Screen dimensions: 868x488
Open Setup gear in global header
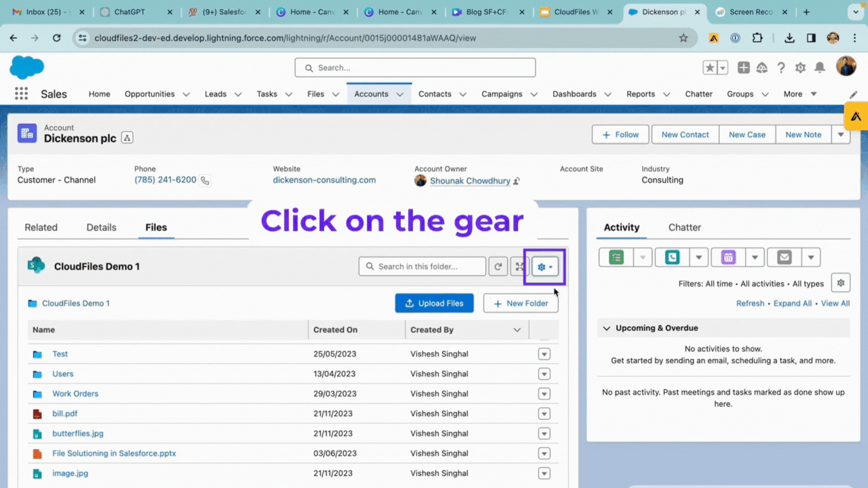click(x=800, y=68)
